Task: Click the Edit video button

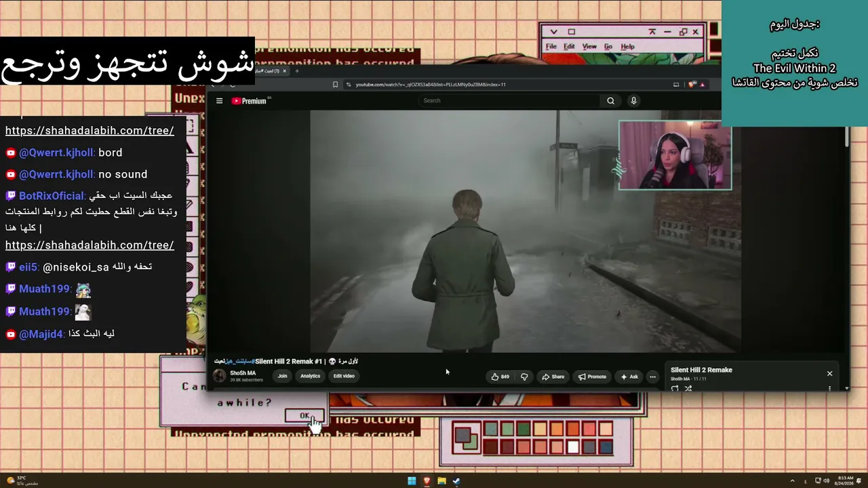Action: click(344, 376)
